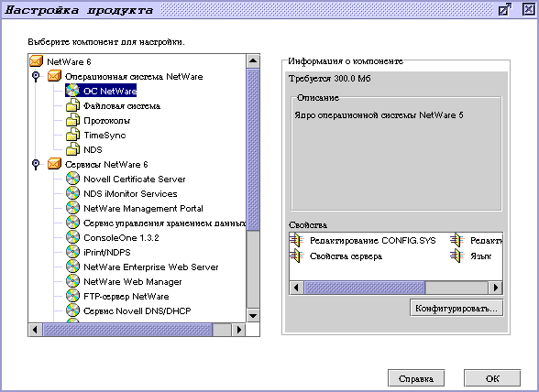This screenshot has height=392, width=539.
Task: Select the NetWare Management Portal item
Action: 143,209
